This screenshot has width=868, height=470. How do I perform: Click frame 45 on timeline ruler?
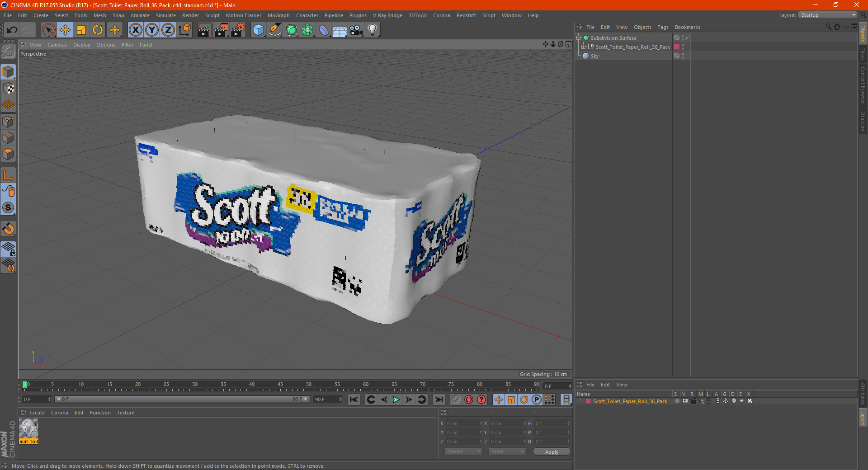[x=280, y=385]
